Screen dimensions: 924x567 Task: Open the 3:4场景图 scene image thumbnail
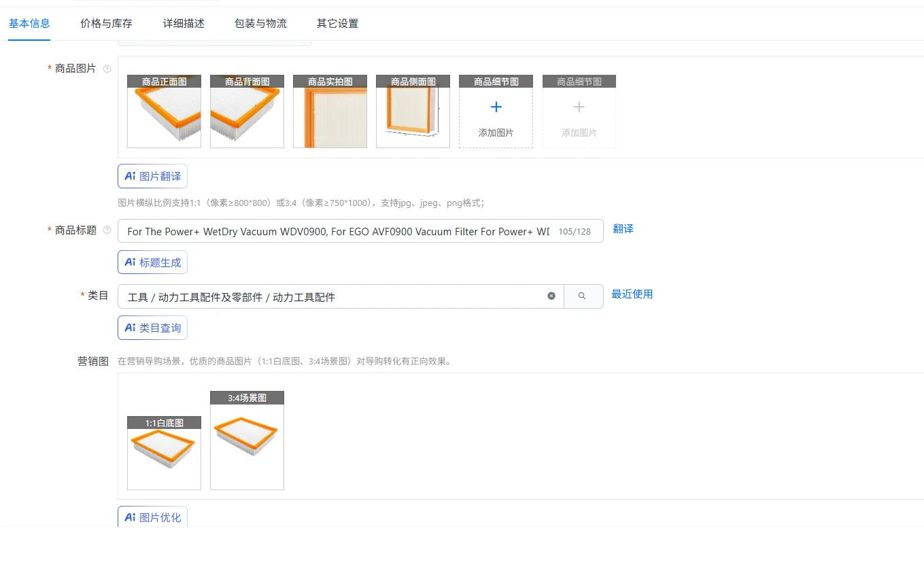(247, 441)
